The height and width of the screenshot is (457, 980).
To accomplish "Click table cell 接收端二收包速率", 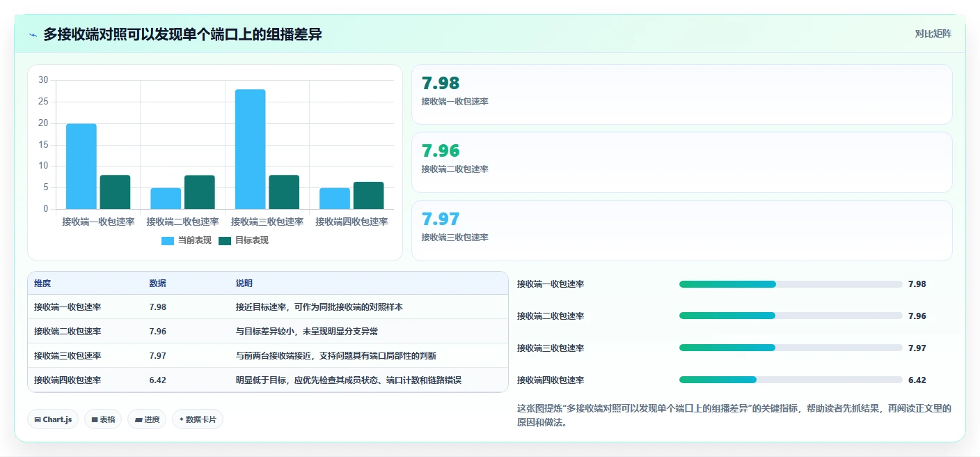I will (x=68, y=332).
